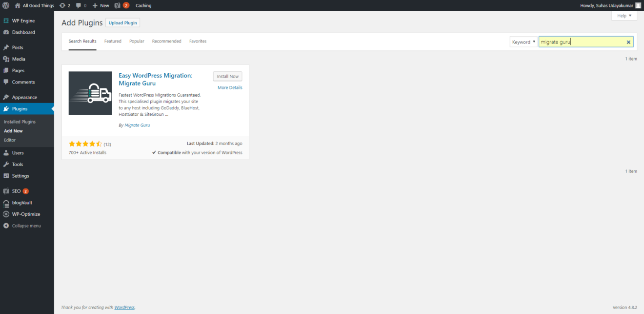This screenshot has height=314, width=644.
Task: Open More Details for Migrate Guru
Action: [x=230, y=88]
